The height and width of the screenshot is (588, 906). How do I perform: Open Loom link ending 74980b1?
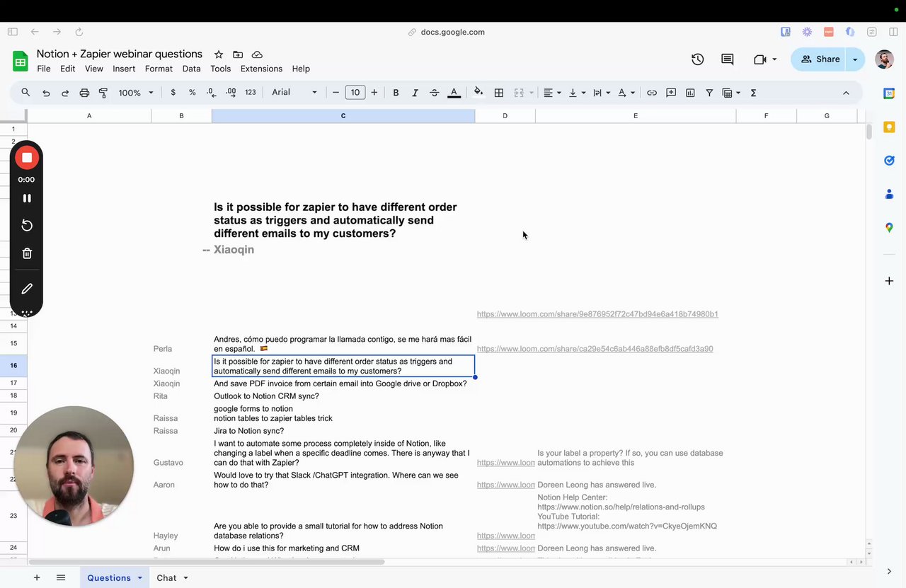tap(597, 314)
